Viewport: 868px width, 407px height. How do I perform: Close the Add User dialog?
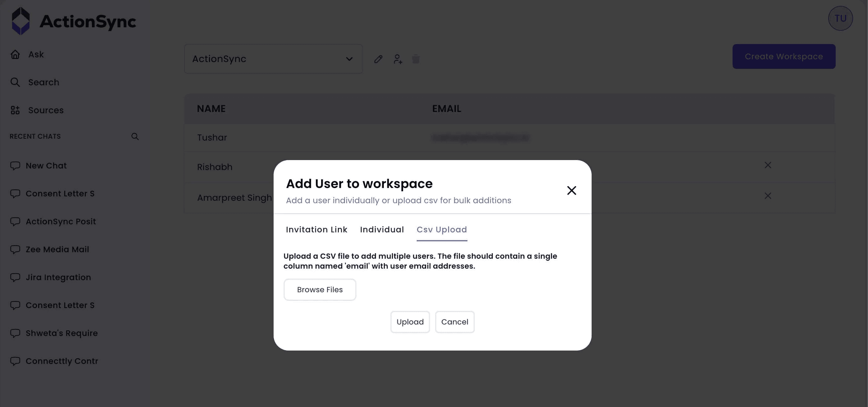point(571,190)
